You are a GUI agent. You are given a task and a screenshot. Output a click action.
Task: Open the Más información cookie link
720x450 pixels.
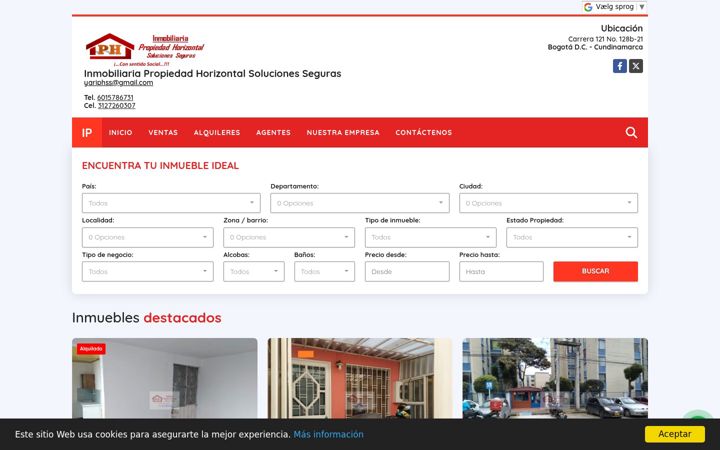pyautogui.click(x=328, y=434)
